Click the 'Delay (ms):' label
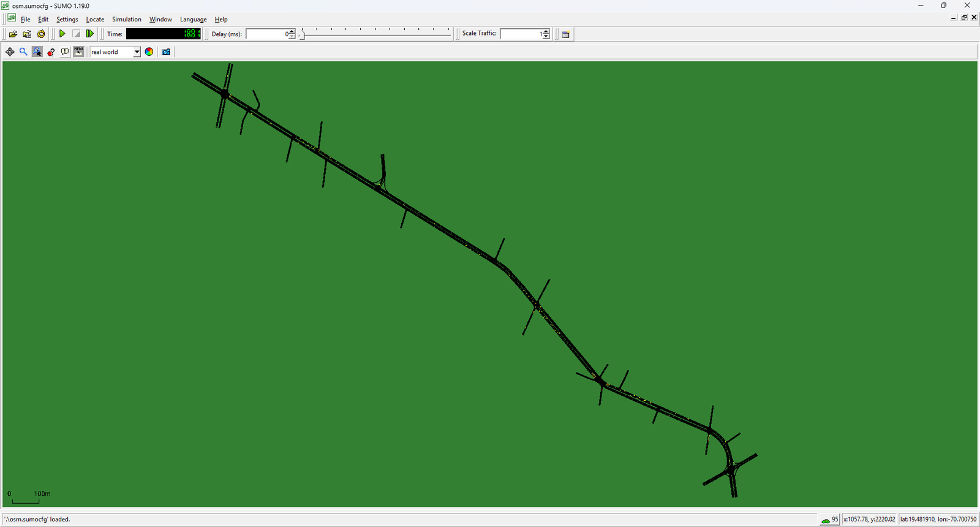Image resolution: width=980 pixels, height=527 pixels. click(227, 34)
